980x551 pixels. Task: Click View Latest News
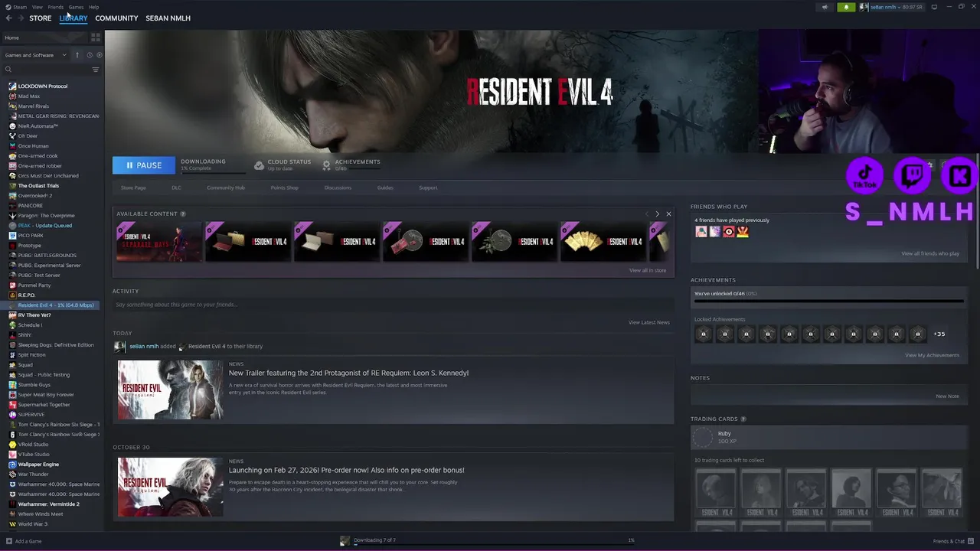pyautogui.click(x=649, y=322)
